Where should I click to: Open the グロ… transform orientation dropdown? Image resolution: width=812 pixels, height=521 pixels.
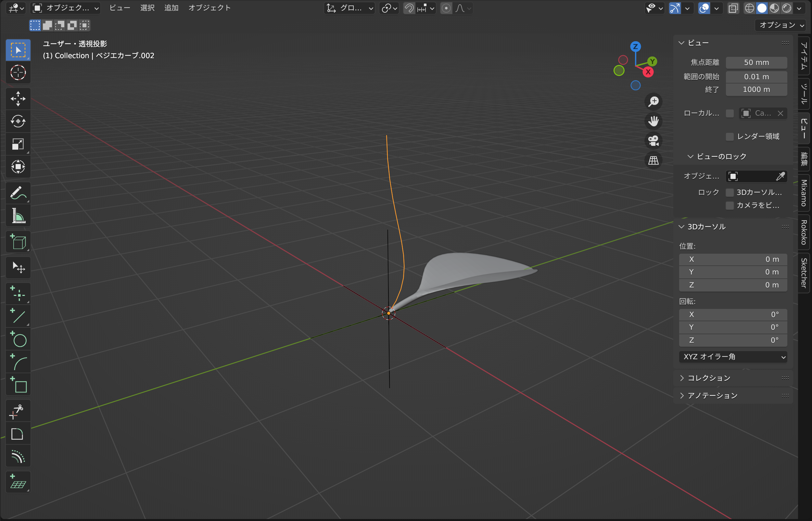349,8
